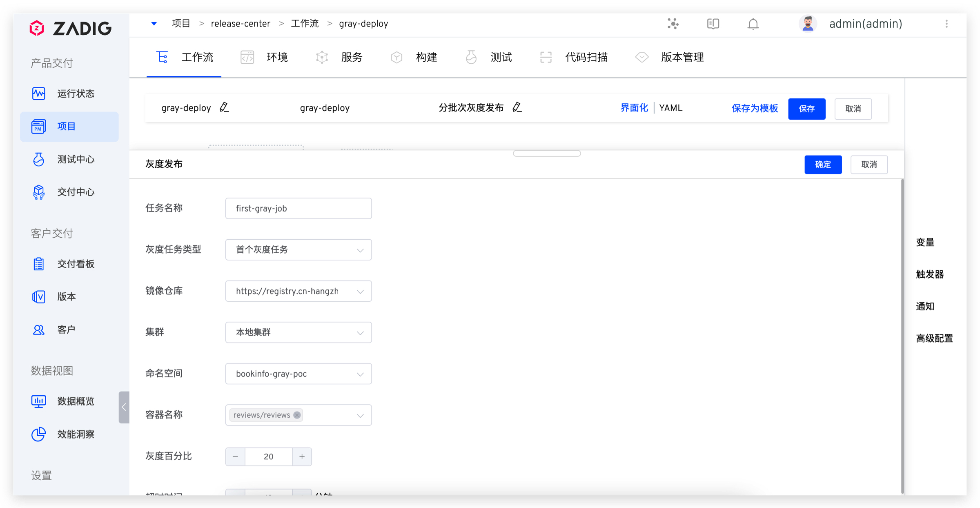Image resolution: width=980 pixels, height=508 pixels.
Task: Click the 保存为模板 link
Action: [x=755, y=109]
